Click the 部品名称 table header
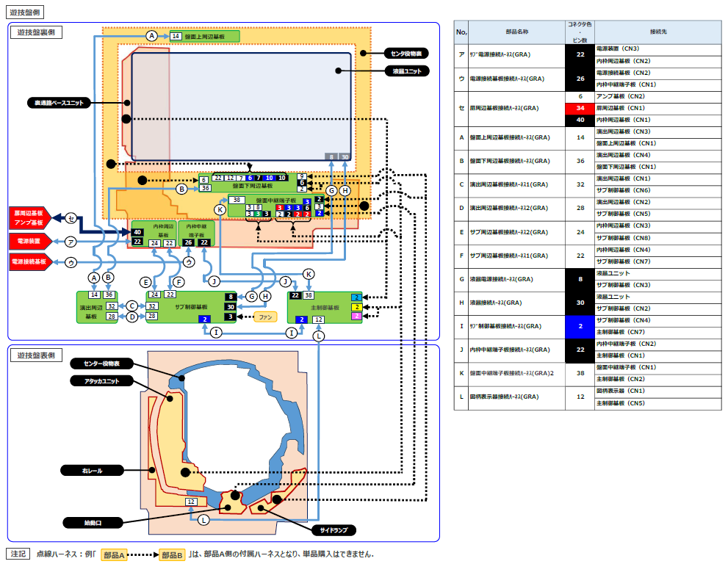This screenshot has height=564, width=728. [516, 32]
